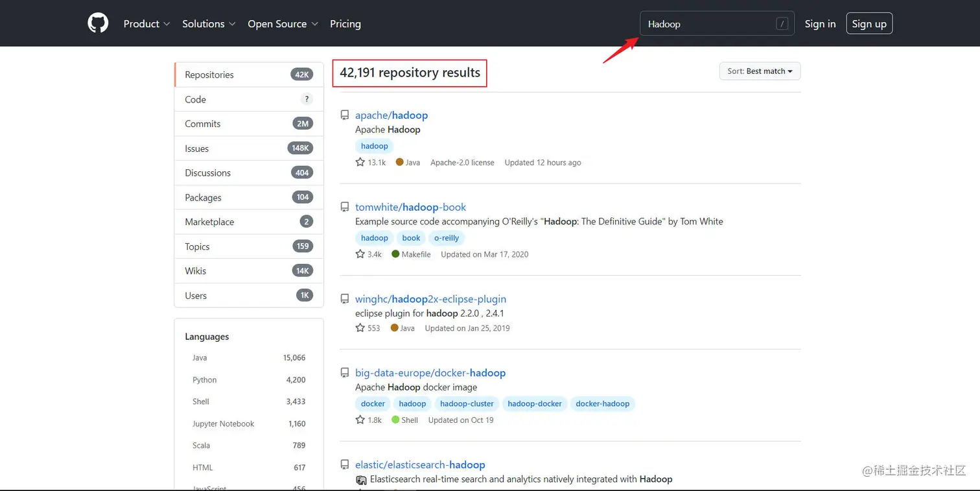Expand the Open Source menu
980x491 pixels.
(x=283, y=24)
